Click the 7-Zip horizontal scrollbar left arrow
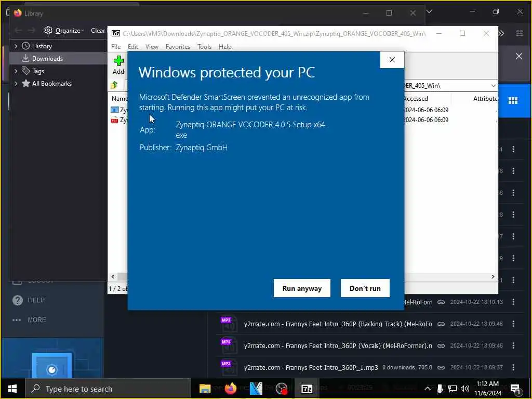532x399 pixels. [113, 276]
